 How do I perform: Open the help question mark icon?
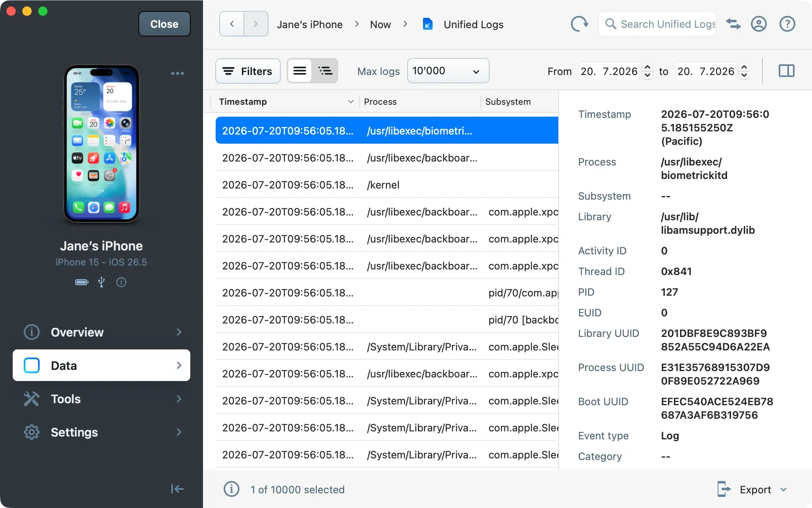[x=787, y=24]
